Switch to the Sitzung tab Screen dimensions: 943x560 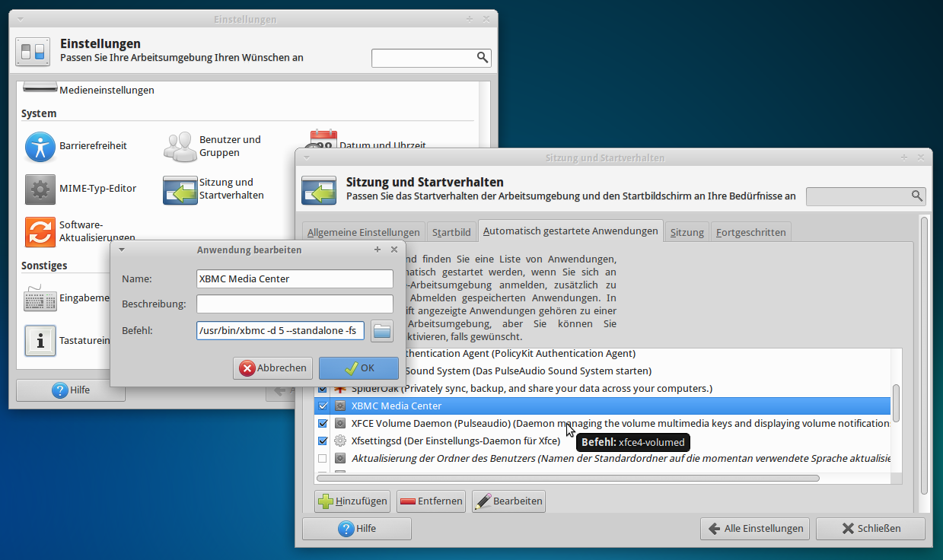[687, 232]
